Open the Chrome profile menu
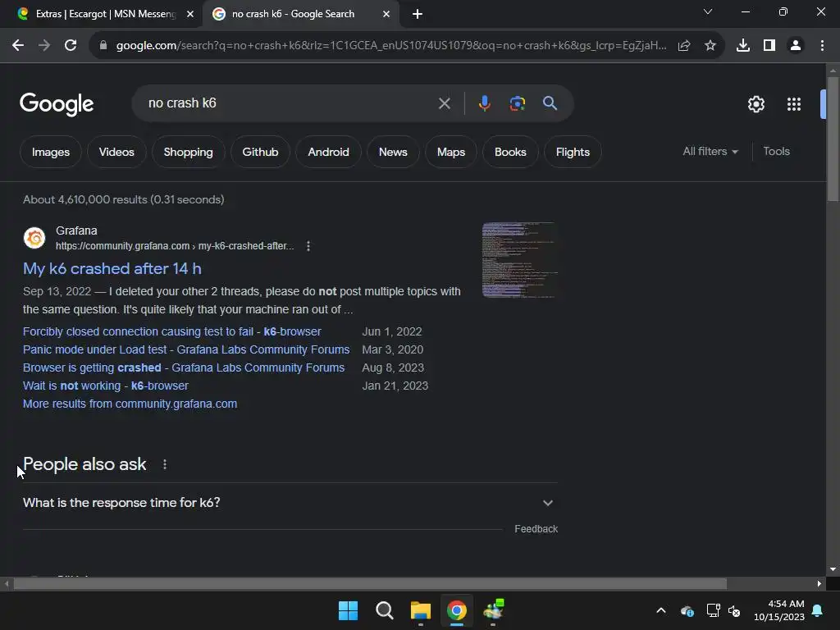The height and width of the screenshot is (630, 840). (796, 46)
